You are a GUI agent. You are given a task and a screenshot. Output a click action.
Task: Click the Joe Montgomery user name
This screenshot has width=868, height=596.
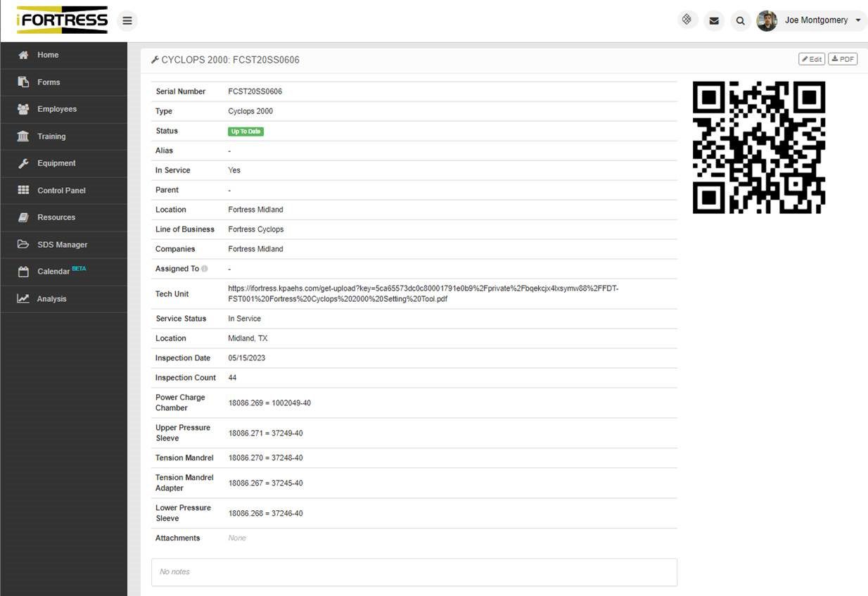(816, 20)
